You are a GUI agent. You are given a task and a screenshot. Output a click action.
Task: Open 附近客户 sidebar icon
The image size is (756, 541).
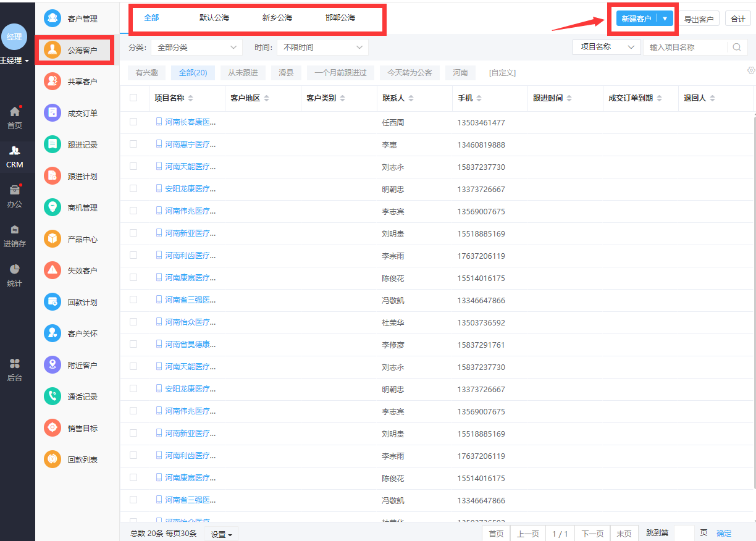tap(52, 365)
